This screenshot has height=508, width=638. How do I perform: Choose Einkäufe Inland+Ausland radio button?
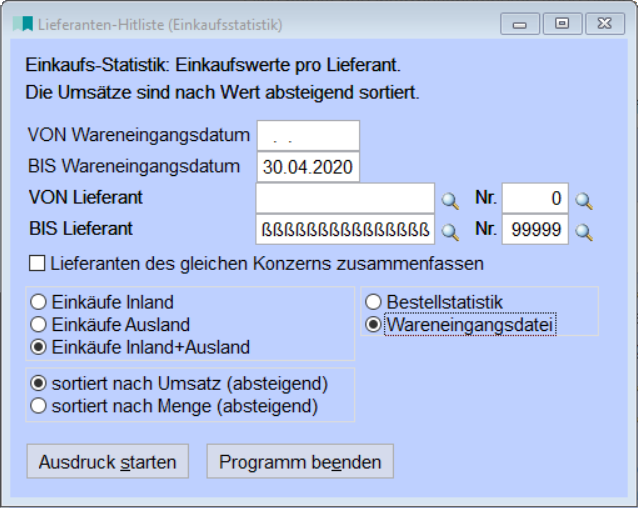coord(39,348)
